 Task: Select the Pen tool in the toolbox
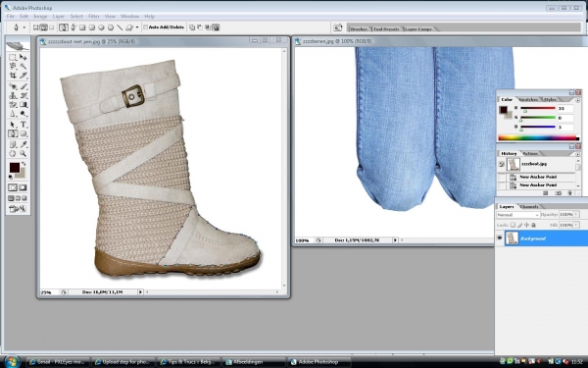[x=13, y=133]
